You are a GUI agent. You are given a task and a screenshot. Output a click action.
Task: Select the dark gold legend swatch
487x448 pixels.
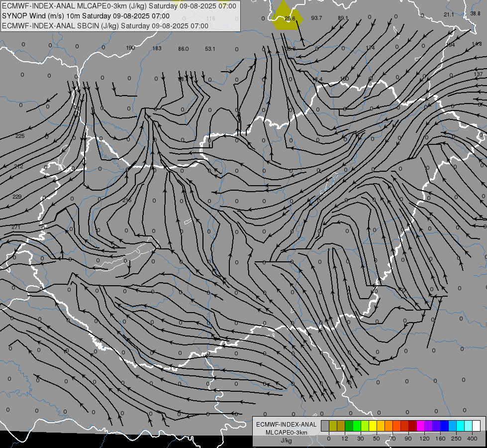[341, 426]
